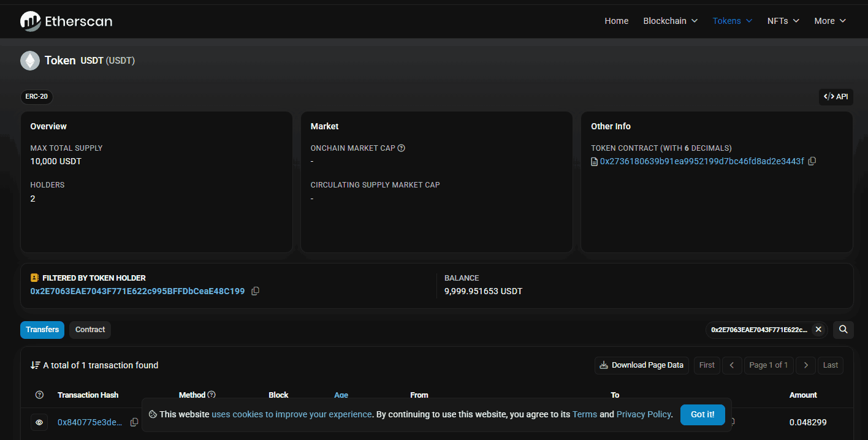Expand the NFTs dropdown menu

783,21
